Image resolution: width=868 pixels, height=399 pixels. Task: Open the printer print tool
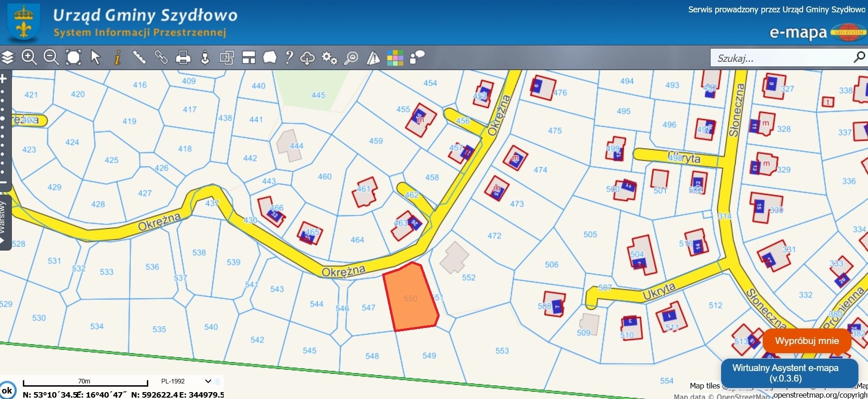[183, 58]
